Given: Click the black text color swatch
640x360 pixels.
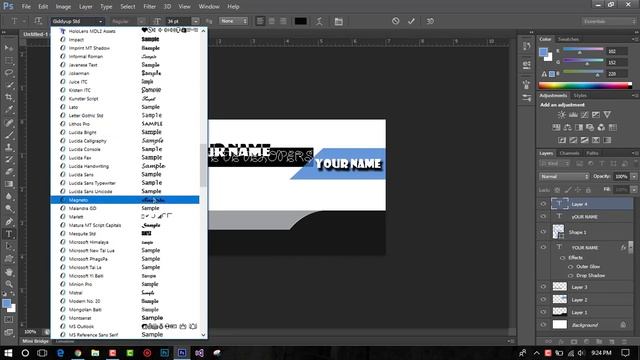Looking at the screenshot, I should 300,21.
